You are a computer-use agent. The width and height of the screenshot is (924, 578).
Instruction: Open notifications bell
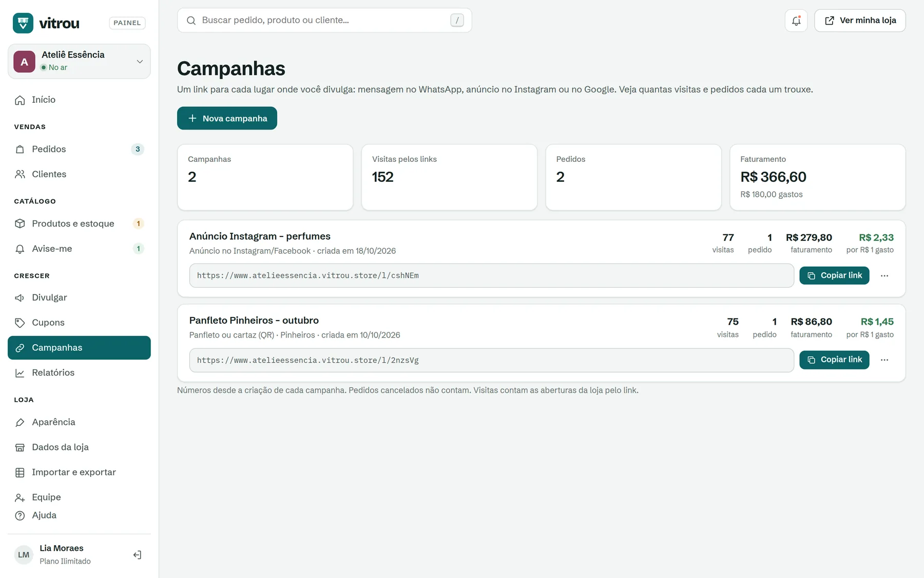point(796,21)
